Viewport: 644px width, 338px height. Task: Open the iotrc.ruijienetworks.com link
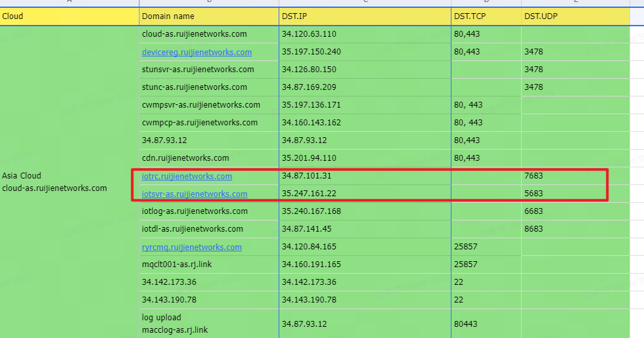187,176
